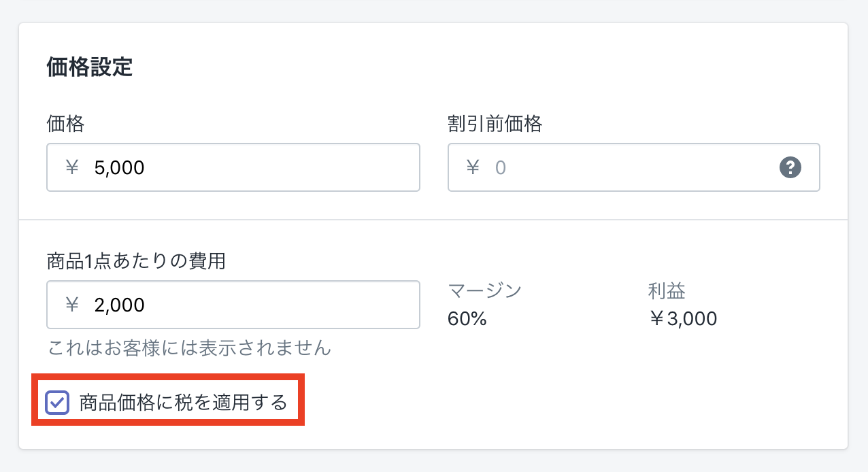Click the これはお客様には表示されません helper text

tap(189, 349)
